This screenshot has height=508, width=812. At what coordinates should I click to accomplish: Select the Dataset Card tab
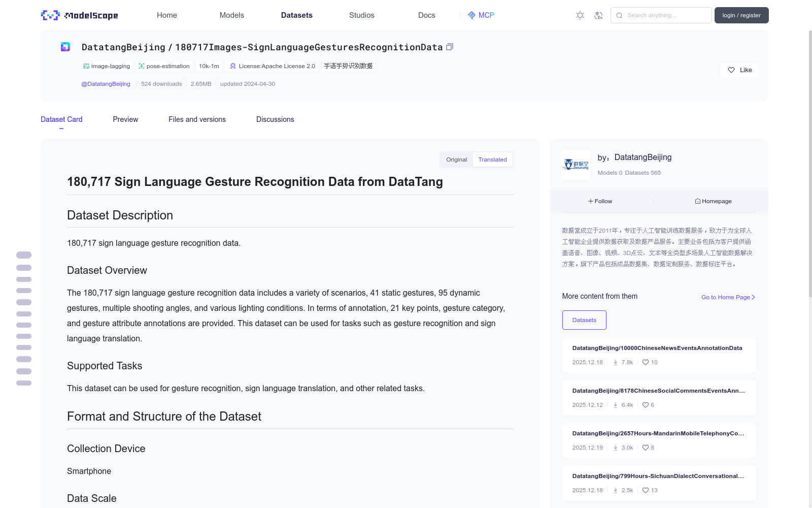pos(61,119)
